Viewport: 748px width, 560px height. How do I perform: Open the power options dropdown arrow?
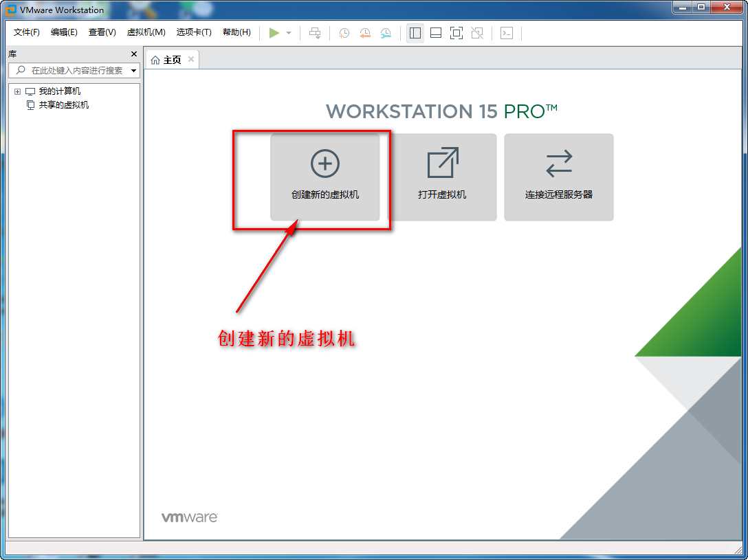pyautogui.click(x=289, y=33)
